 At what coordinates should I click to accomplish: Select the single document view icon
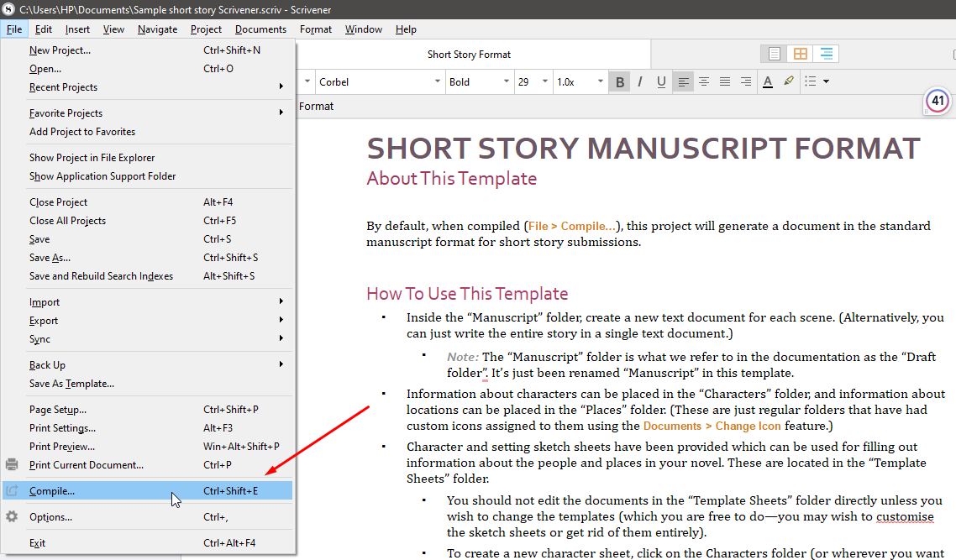click(x=772, y=53)
